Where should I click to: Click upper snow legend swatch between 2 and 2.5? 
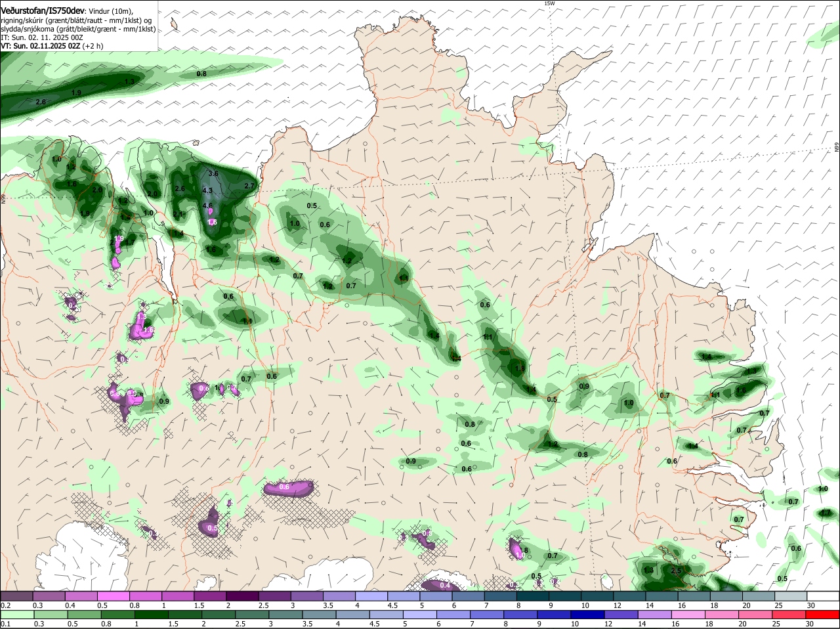(x=242, y=596)
